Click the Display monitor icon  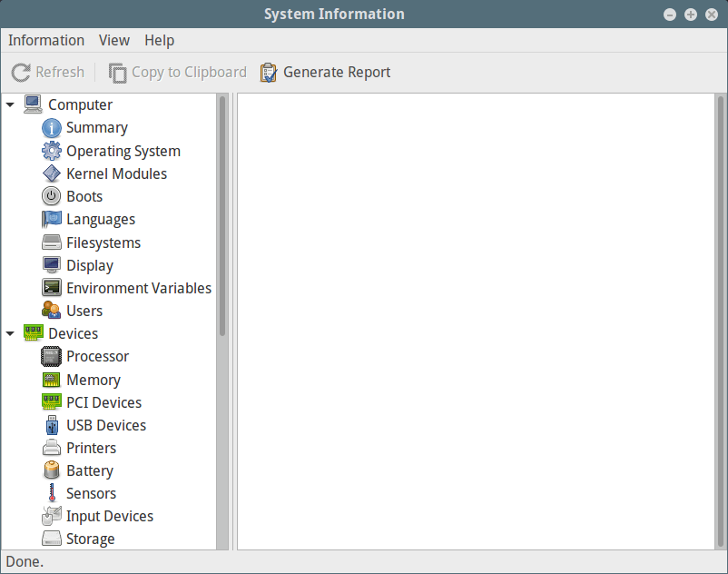[x=51, y=264]
